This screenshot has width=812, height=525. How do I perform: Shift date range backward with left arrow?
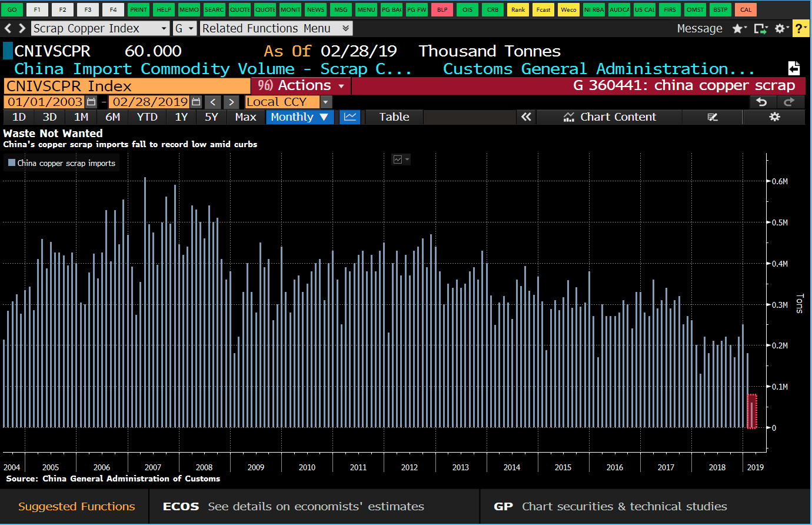[213, 102]
